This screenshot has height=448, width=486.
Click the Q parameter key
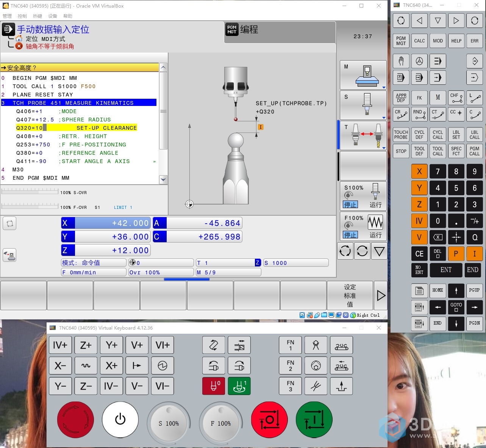[475, 237]
